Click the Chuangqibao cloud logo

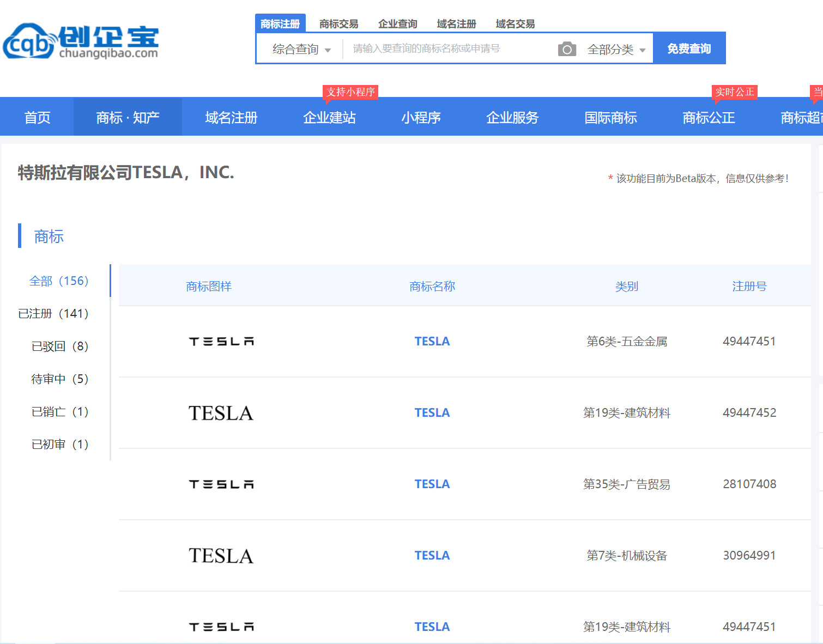(x=81, y=41)
